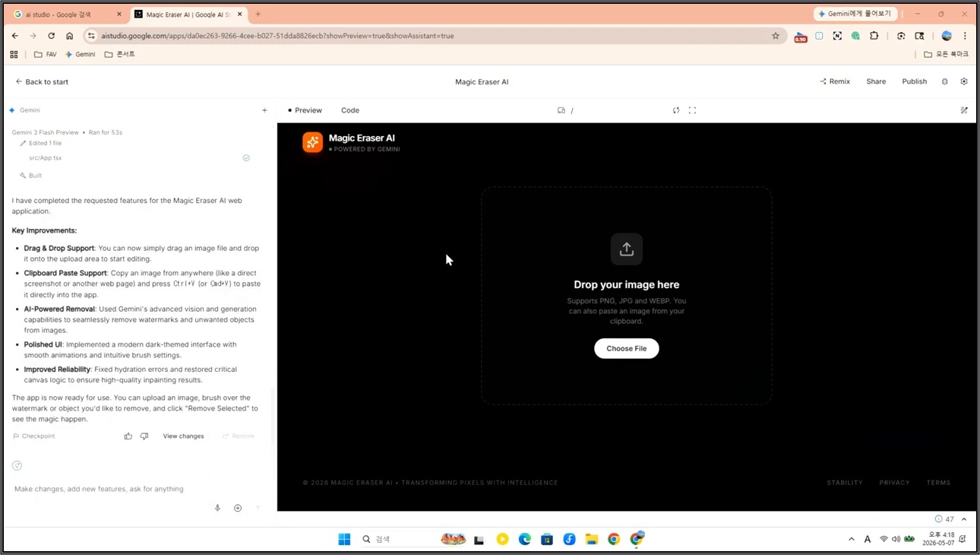Open the volume control in system tray
This screenshot has height=555, width=980.
click(x=896, y=539)
